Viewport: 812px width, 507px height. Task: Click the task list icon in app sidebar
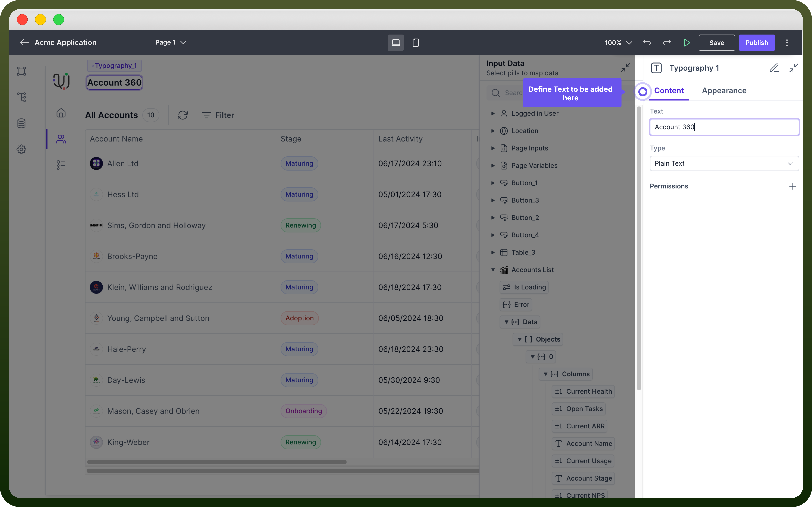click(61, 165)
